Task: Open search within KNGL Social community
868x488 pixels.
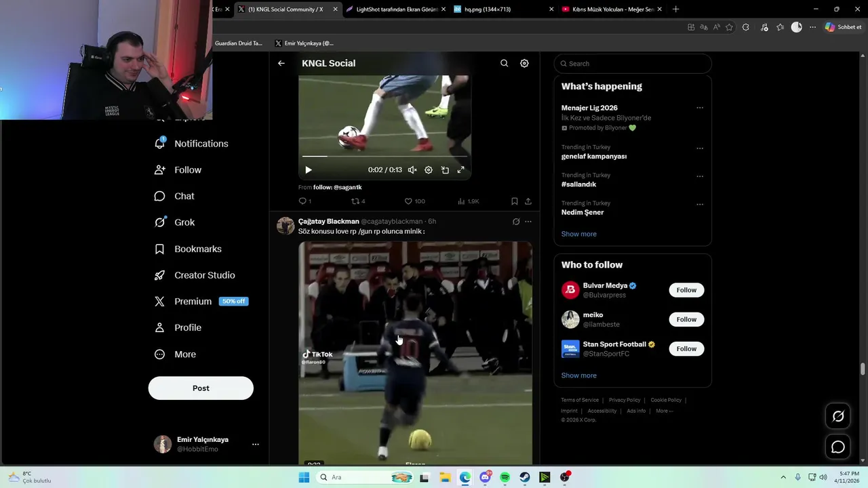Action: (504, 63)
